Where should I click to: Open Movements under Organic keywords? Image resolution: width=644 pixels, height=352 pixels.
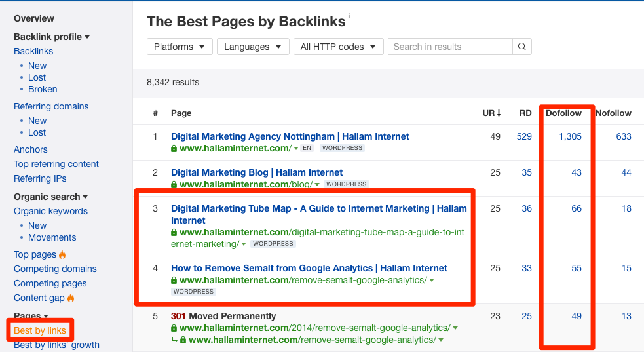52,237
